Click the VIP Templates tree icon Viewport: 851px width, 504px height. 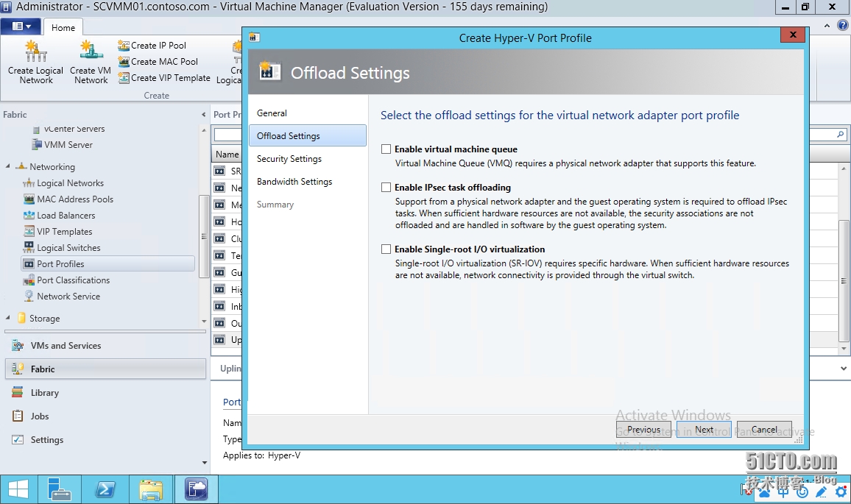(29, 232)
